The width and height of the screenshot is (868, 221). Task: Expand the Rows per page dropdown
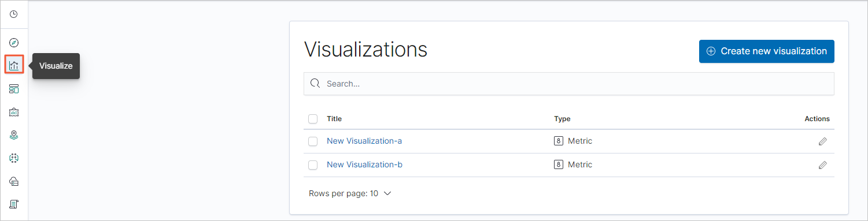pyautogui.click(x=350, y=193)
